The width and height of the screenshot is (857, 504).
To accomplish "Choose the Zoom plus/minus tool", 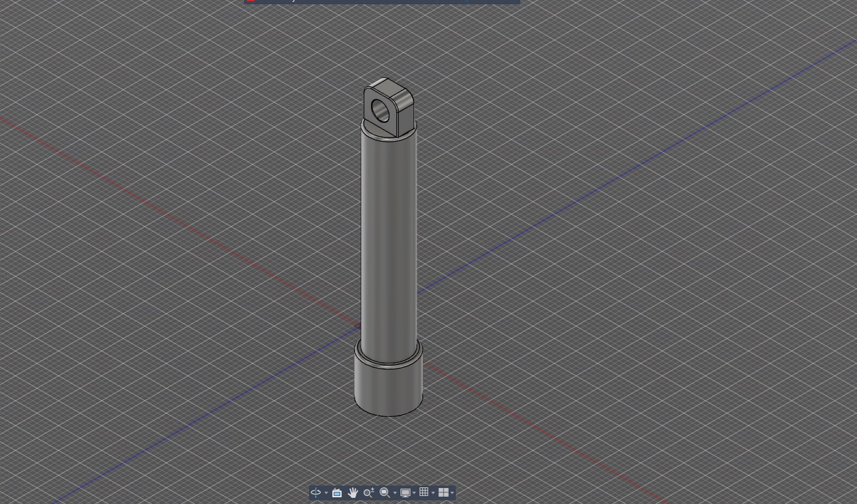I will click(x=369, y=492).
